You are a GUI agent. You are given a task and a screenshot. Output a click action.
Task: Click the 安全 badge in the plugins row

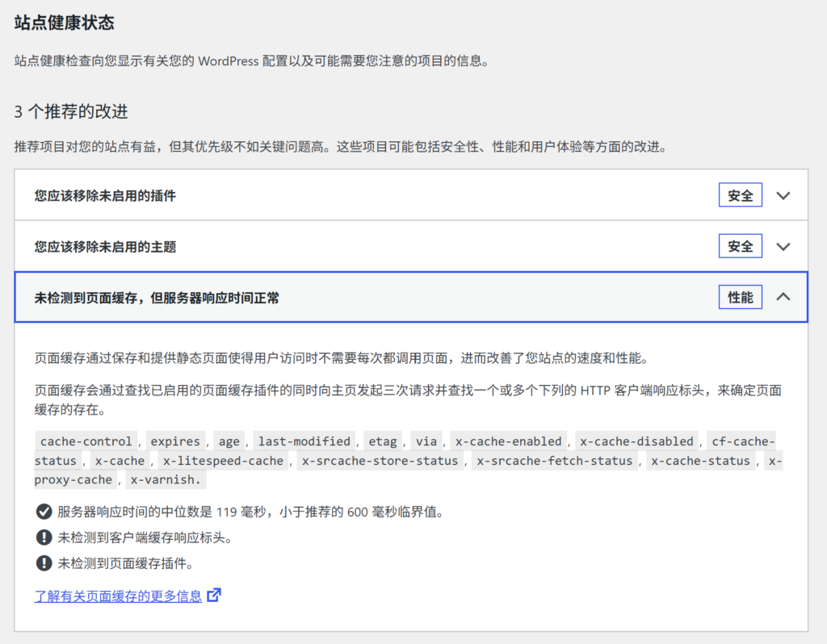(740, 195)
